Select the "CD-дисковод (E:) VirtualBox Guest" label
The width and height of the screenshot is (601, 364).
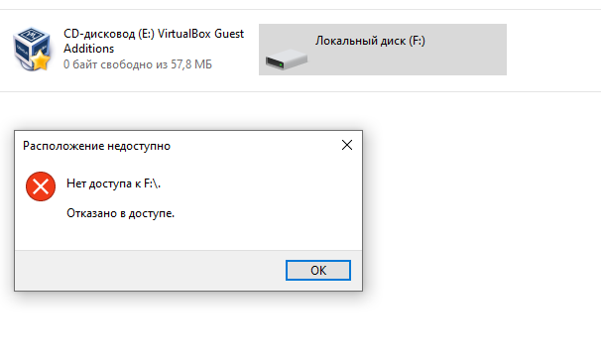pos(154,34)
